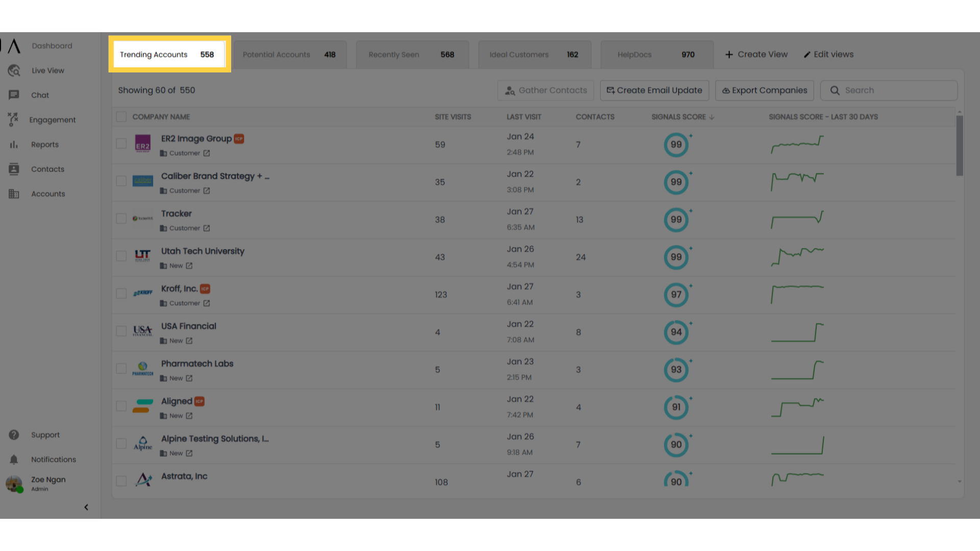Image resolution: width=980 pixels, height=551 pixels.
Task: Click the Utah Tech University logo thumbnail
Action: (143, 255)
